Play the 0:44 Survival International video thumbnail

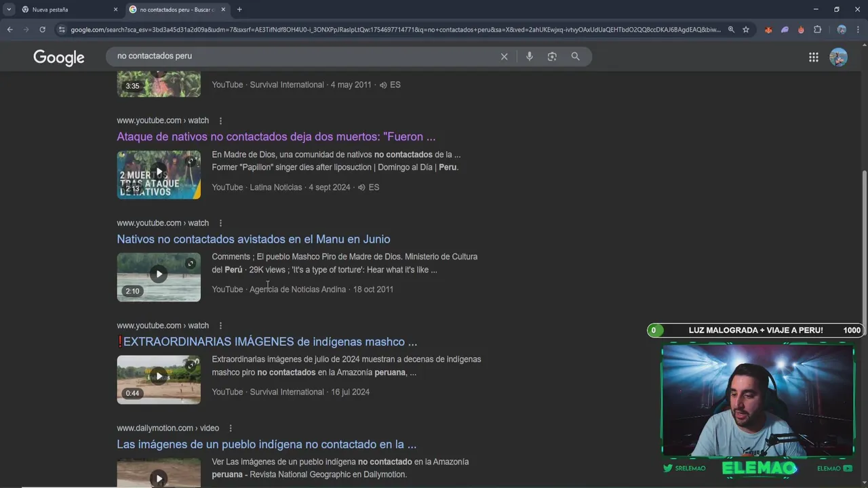tap(159, 380)
